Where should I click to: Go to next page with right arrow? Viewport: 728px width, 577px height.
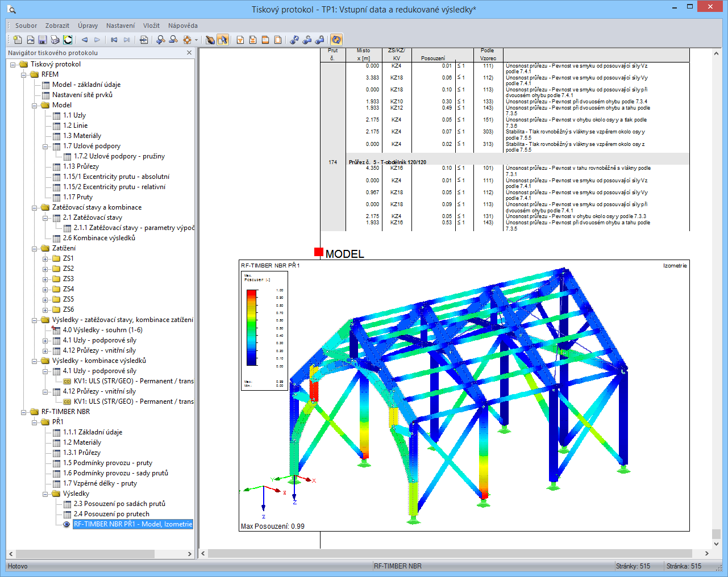pyautogui.click(x=97, y=40)
